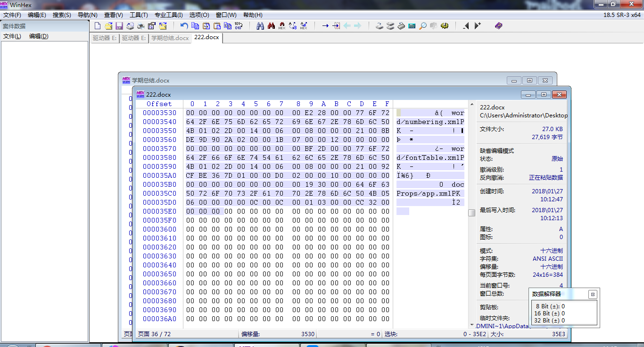This screenshot has width=644, height=347.
Task: Open the 编辑(E) main menu
Action: [x=37, y=15]
